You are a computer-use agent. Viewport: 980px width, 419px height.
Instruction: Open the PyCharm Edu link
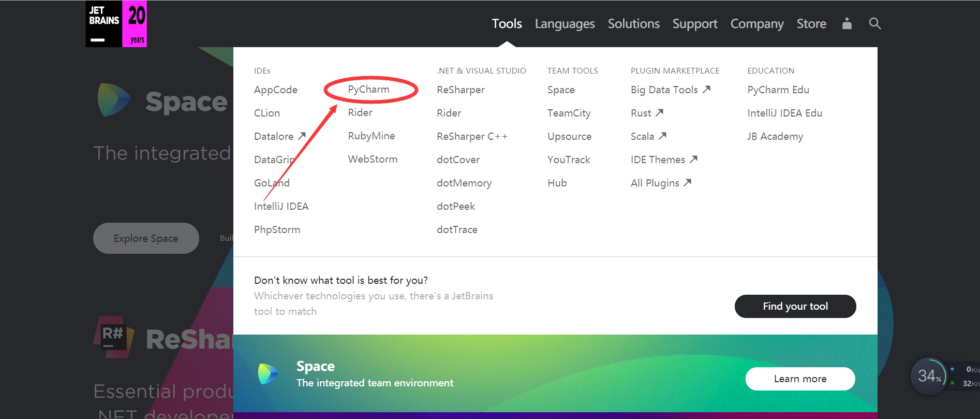tap(778, 90)
